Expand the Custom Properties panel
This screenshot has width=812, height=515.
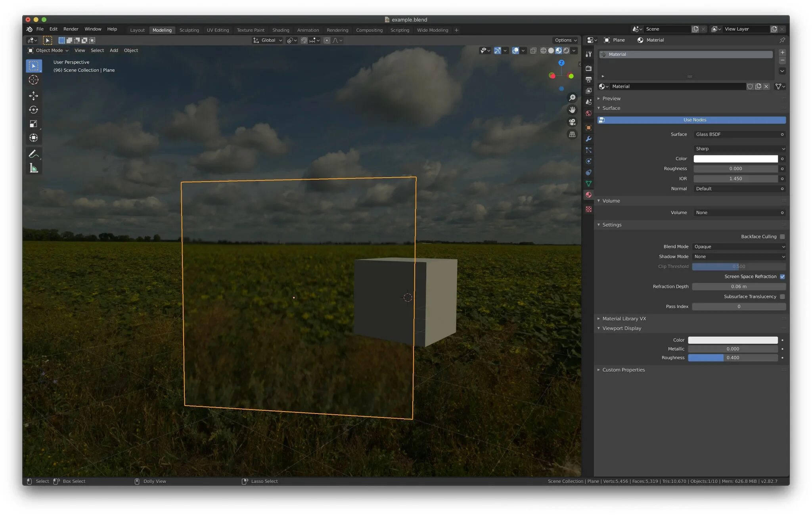(x=623, y=370)
